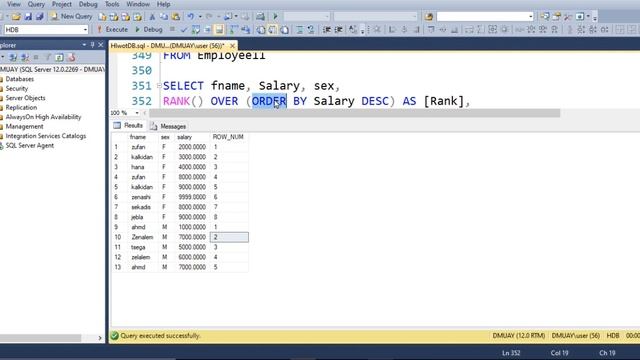Expand the standard toolbar overflow options

[595, 18]
